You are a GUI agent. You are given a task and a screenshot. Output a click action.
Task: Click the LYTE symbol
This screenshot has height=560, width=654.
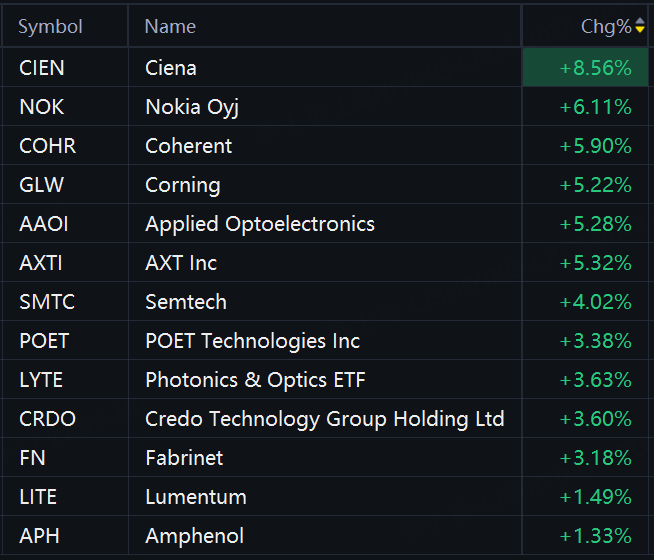pyautogui.click(x=41, y=380)
